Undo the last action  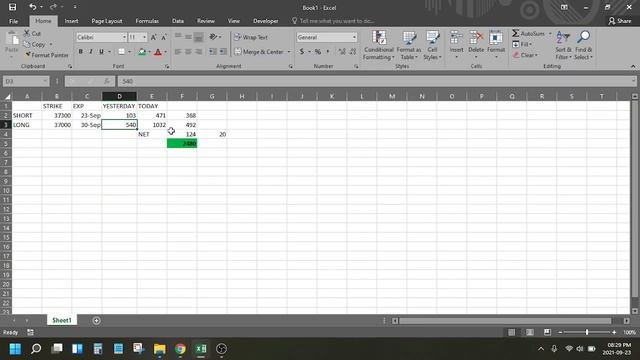click(32, 7)
